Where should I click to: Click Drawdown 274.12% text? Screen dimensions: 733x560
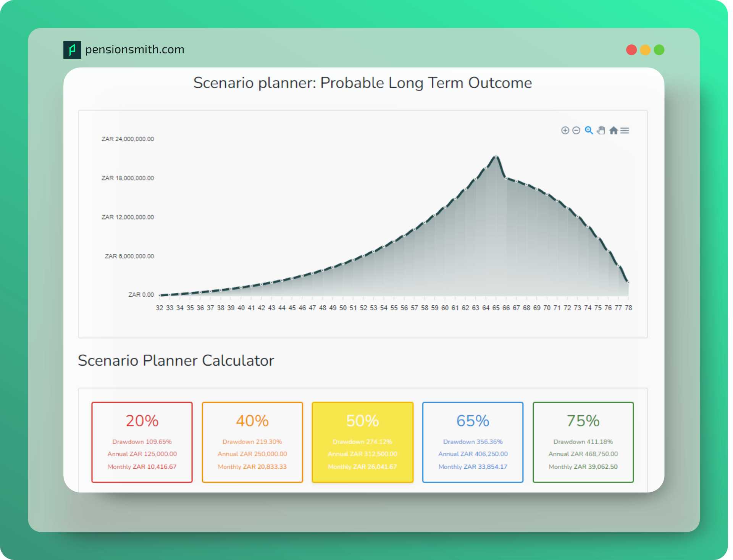(x=363, y=442)
